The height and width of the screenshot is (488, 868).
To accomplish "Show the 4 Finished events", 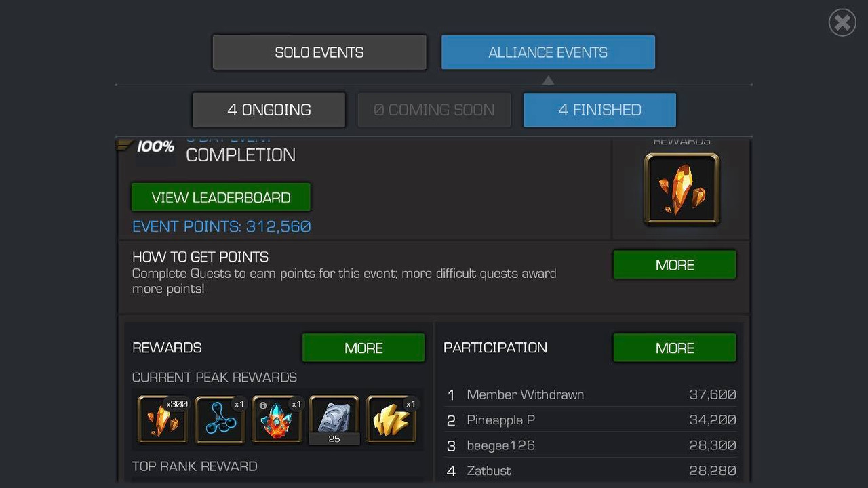I will [599, 110].
